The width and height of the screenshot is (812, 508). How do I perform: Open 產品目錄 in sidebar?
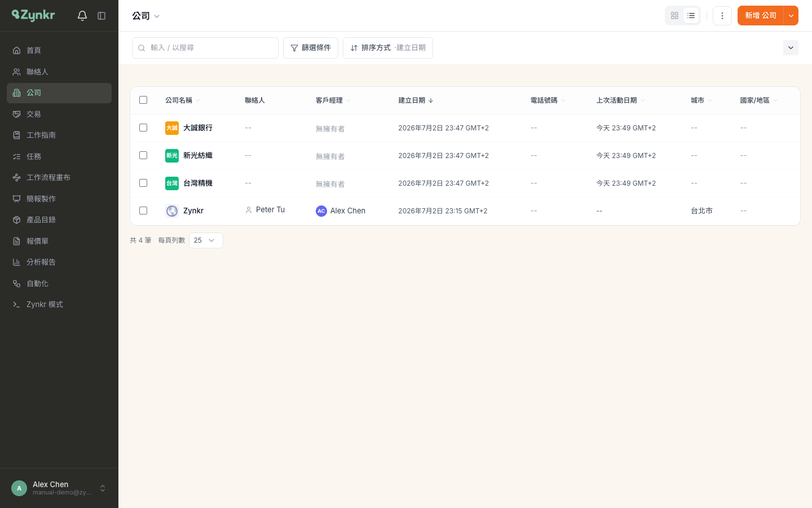click(59, 220)
